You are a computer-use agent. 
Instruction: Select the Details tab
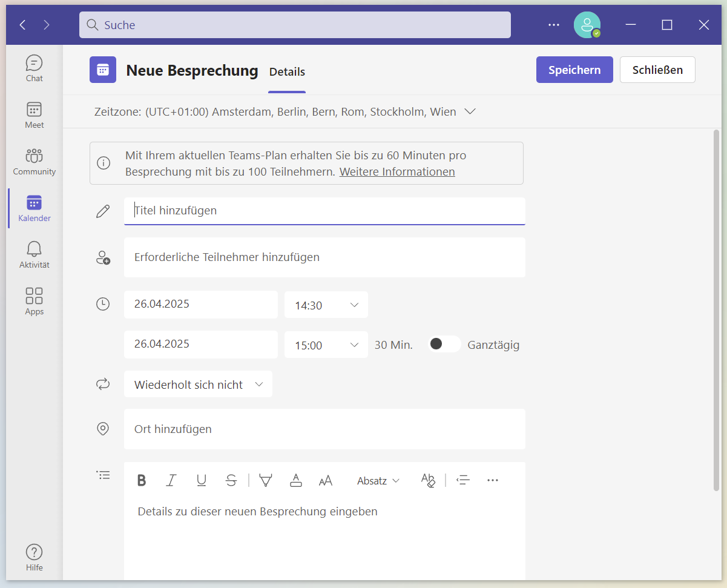pyautogui.click(x=287, y=71)
